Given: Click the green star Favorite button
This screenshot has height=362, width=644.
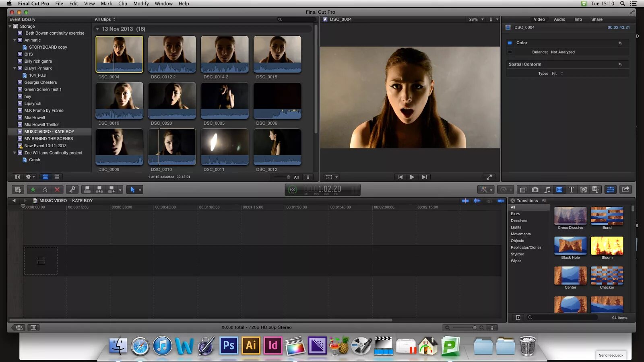Looking at the screenshot, I should 33,189.
